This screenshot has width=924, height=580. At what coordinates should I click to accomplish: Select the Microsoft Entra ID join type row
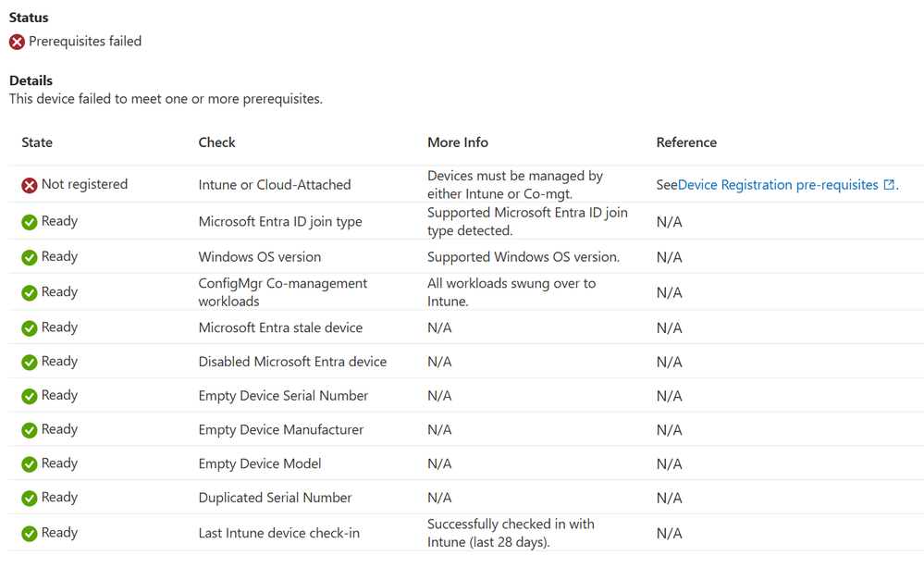(280, 222)
